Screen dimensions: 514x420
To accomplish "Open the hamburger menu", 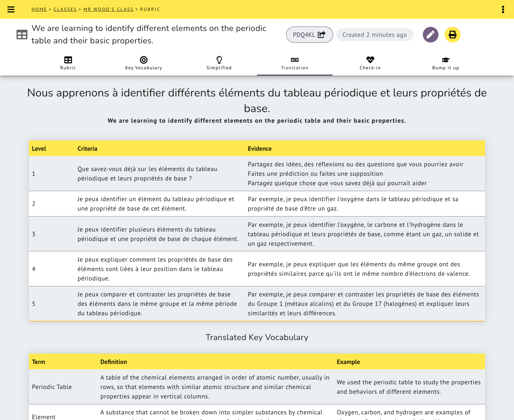I will tap(11, 9).
